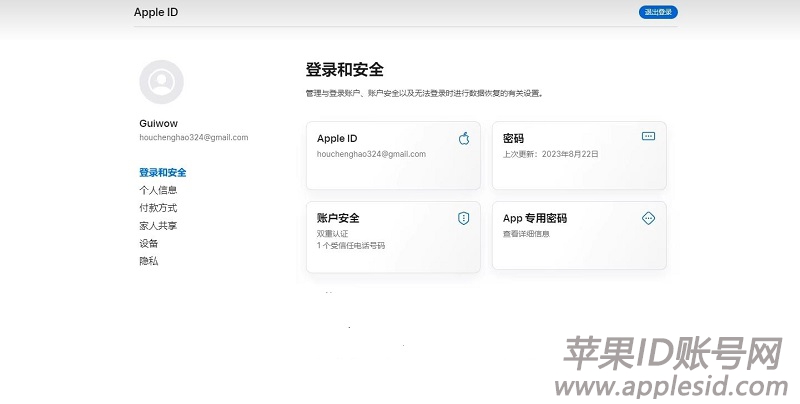Select 登录和安全 in the sidebar
Viewport: 800px width, 404px height.
(x=163, y=172)
